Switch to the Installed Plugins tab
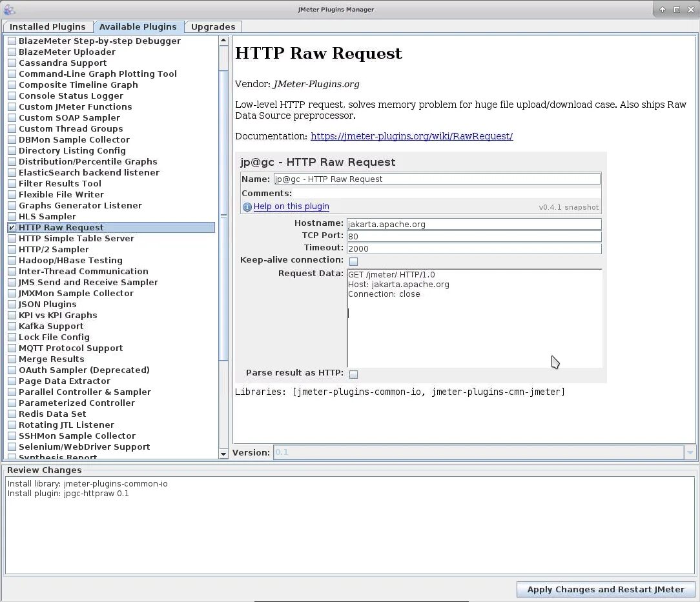This screenshot has height=602, width=700. pyautogui.click(x=48, y=26)
